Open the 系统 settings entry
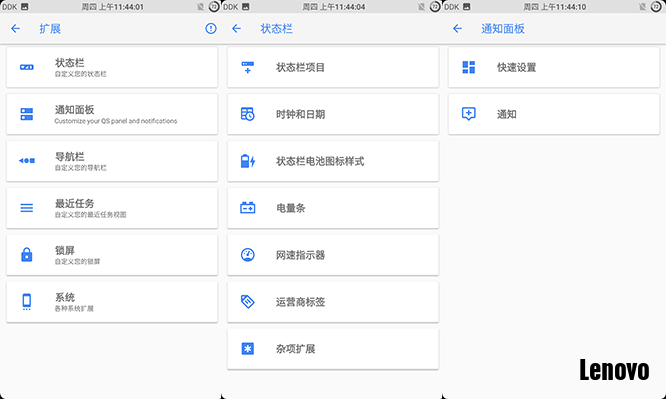This screenshot has width=666, height=399. (112, 302)
